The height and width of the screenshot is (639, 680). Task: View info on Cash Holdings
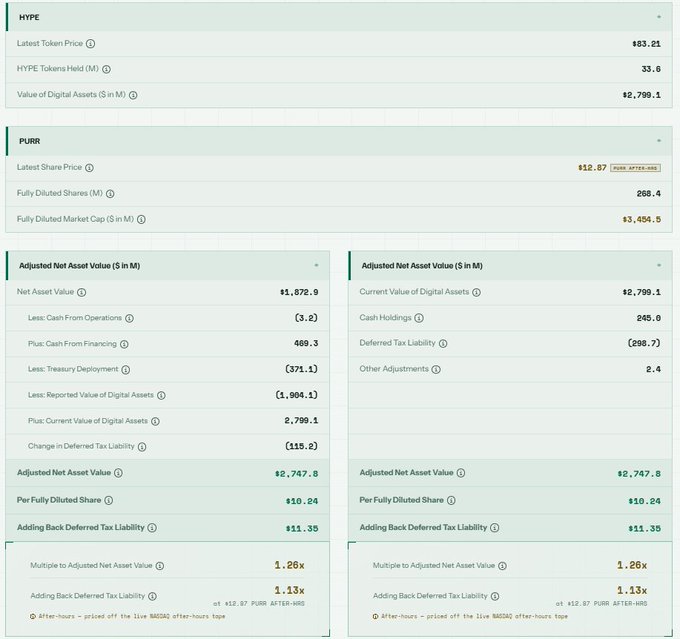419,318
